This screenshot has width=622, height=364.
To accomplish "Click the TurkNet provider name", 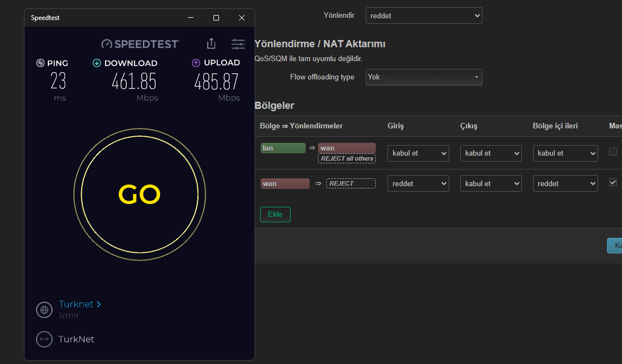I will tap(76, 340).
